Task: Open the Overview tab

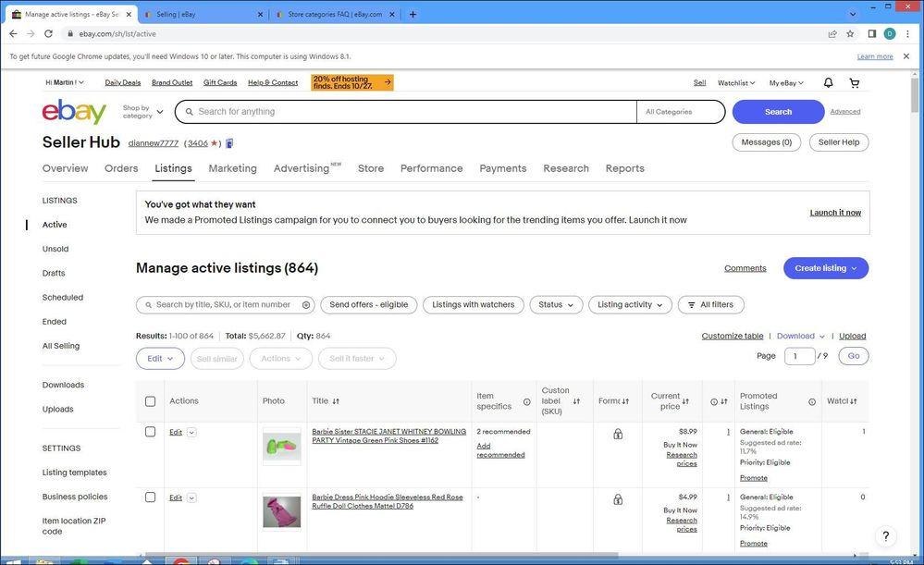Action: tap(65, 168)
